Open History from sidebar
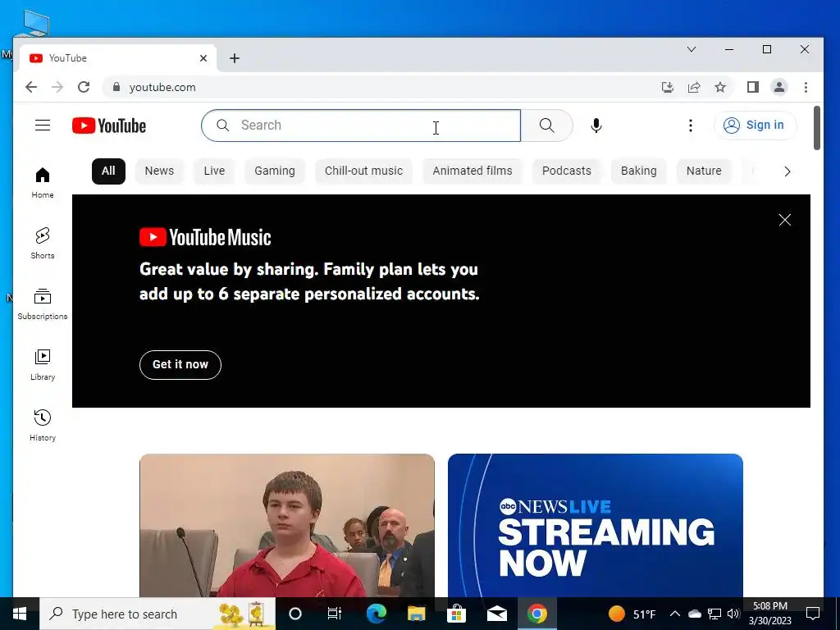Viewport: 840px width, 630px height. [43, 426]
